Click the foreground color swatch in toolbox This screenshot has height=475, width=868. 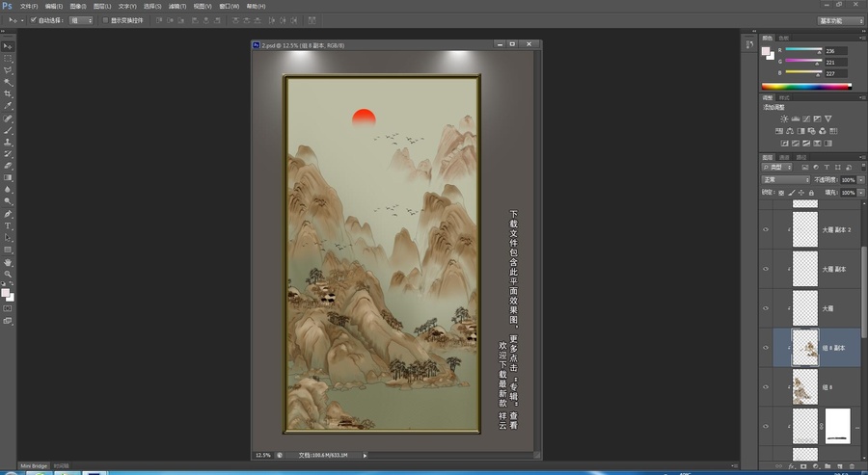click(6, 293)
